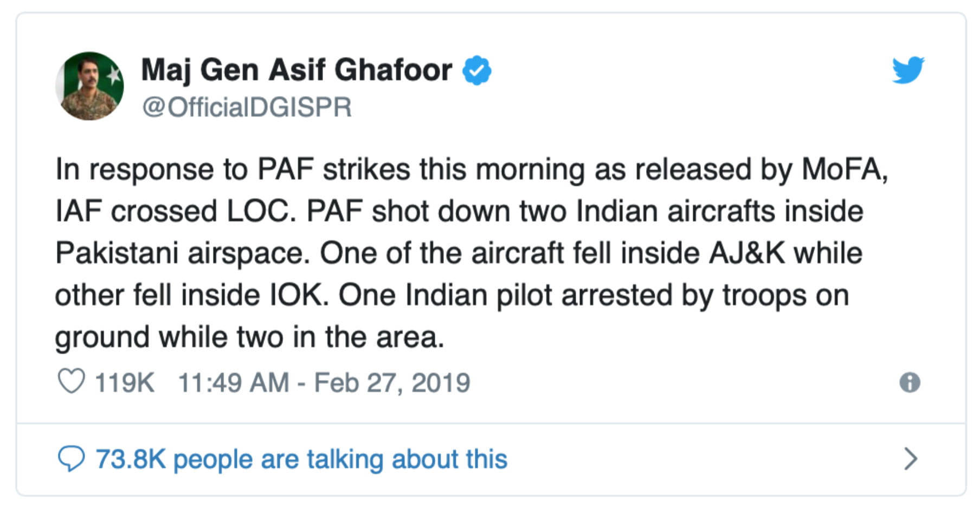This screenshot has height=512, width=980.
Task: Click the tweet's first line mentioning MoFA
Action: coord(472,169)
